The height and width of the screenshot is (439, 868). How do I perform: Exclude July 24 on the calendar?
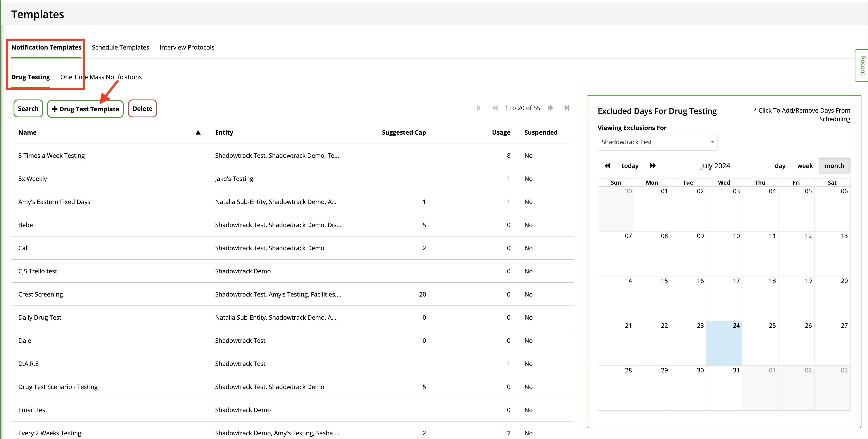(724, 343)
